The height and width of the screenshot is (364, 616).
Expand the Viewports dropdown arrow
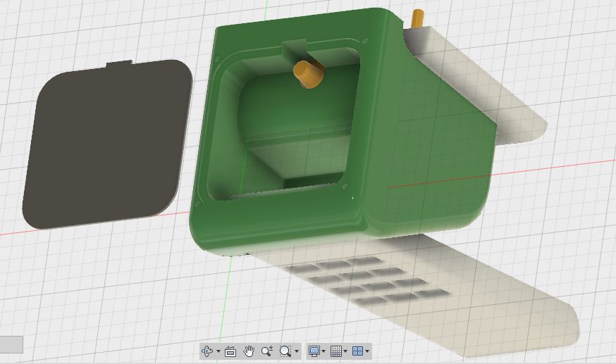[367, 351]
